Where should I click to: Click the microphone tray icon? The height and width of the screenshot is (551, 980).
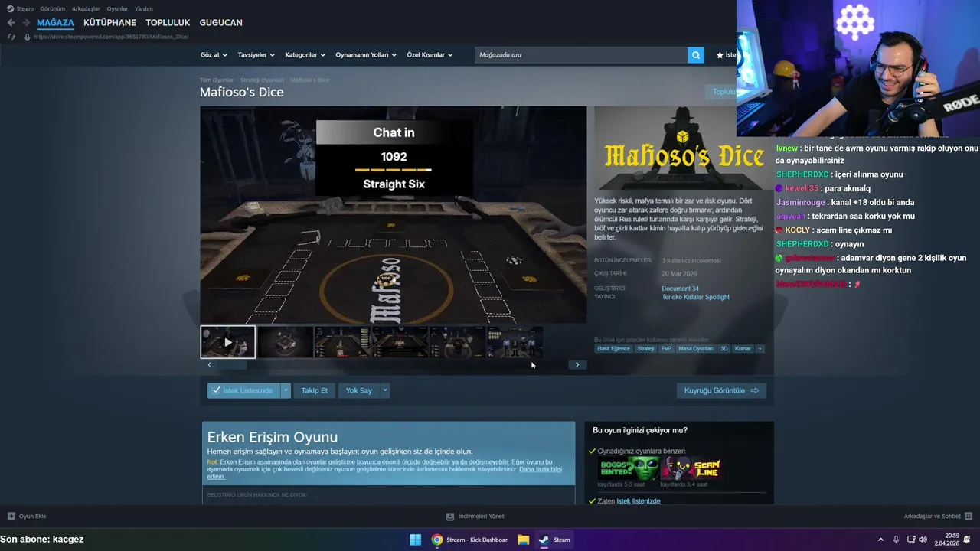click(x=896, y=540)
